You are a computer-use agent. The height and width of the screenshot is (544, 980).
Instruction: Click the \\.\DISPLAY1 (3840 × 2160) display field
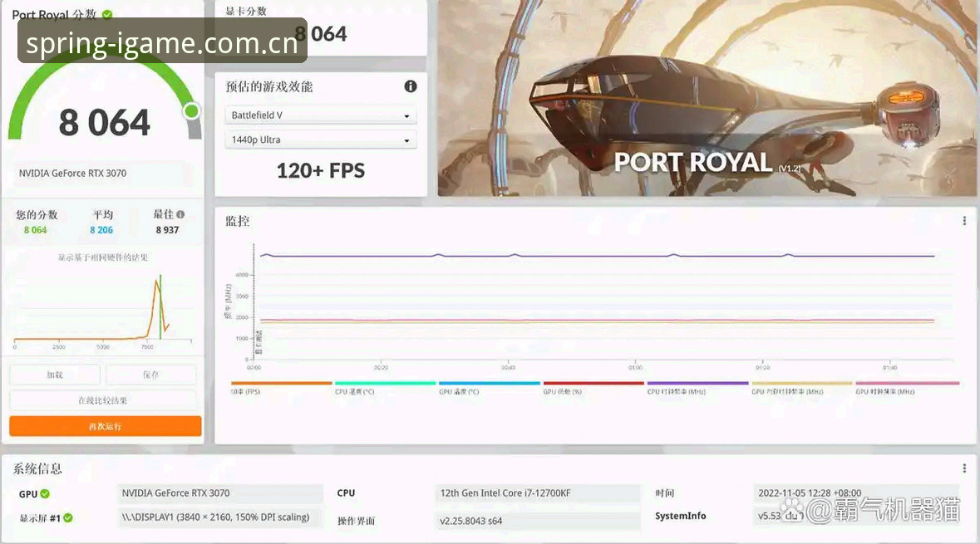[220, 517]
